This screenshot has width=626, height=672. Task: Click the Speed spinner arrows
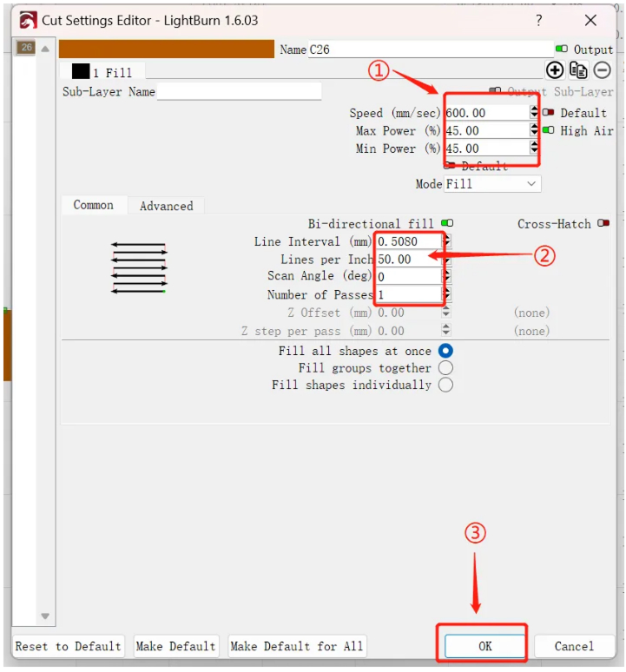[534, 112]
